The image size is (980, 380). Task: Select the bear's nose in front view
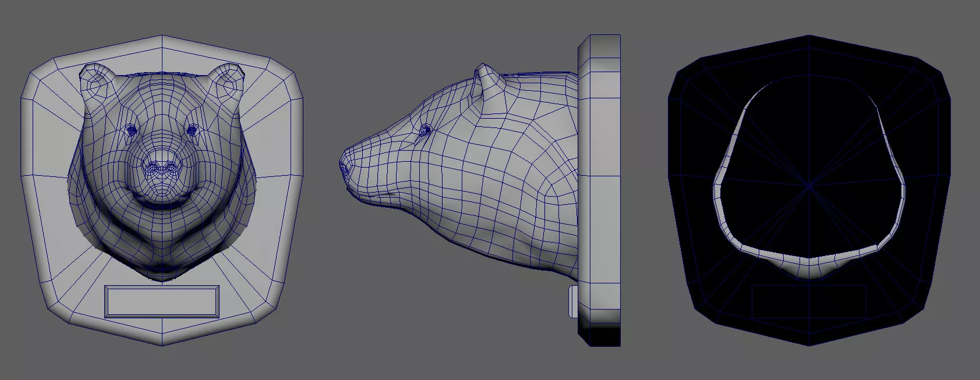tap(161, 169)
